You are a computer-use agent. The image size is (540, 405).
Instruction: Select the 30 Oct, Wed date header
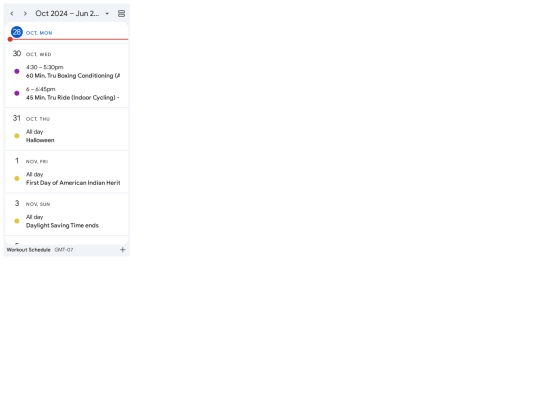[32, 54]
